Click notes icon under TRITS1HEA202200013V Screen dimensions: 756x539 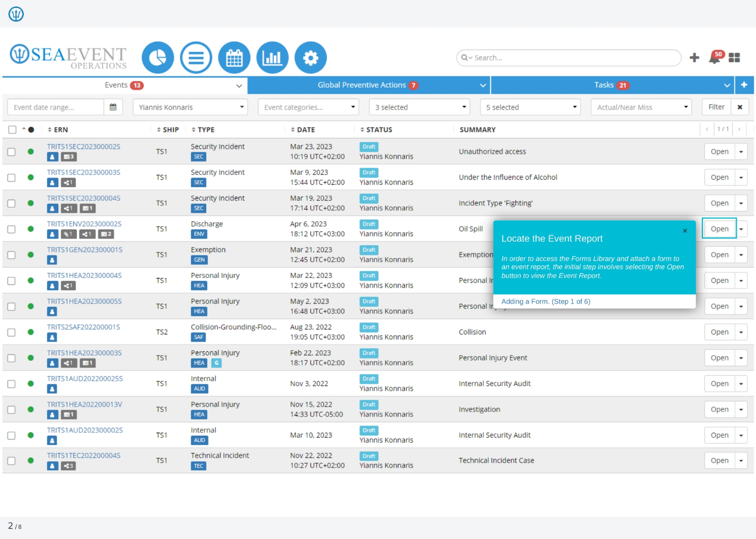pyautogui.click(x=69, y=415)
